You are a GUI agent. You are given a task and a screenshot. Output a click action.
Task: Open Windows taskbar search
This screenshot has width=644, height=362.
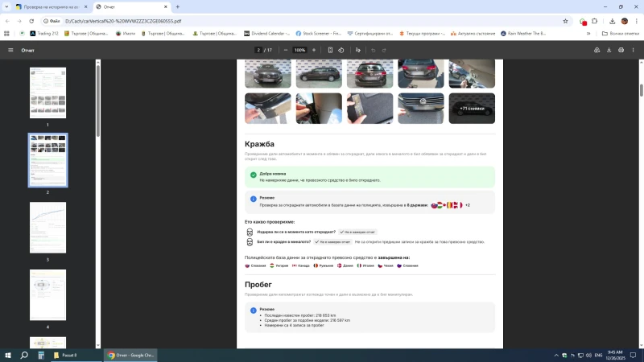[x=24, y=355]
